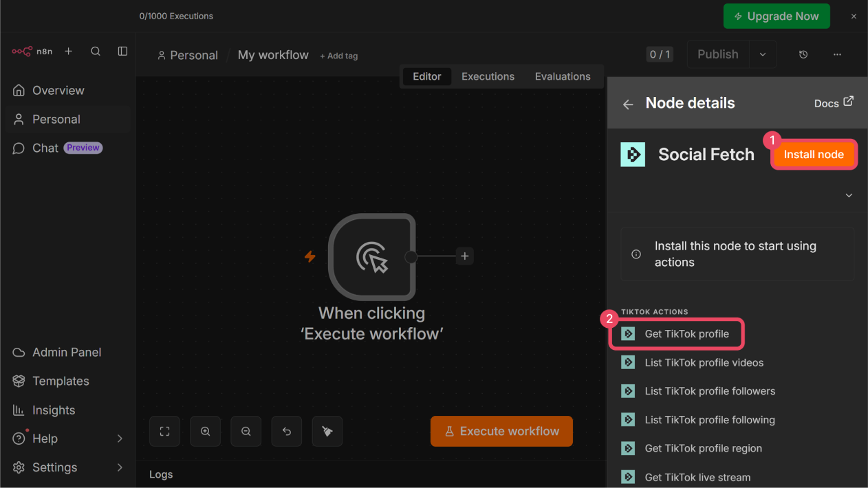Click the zoom in canvas icon
This screenshot has width=868, height=488.
coord(205,432)
